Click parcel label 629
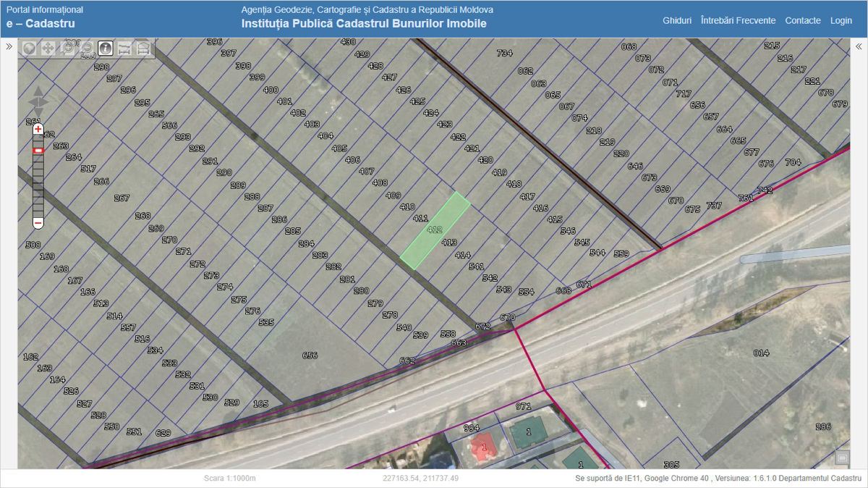Viewport: 868px width, 488px height. [163, 434]
